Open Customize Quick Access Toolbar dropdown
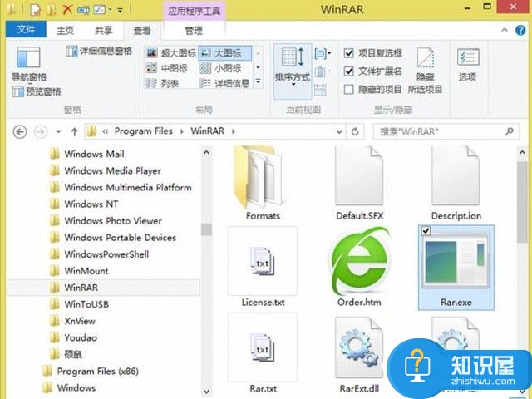The width and height of the screenshot is (532, 399). (x=120, y=10)
